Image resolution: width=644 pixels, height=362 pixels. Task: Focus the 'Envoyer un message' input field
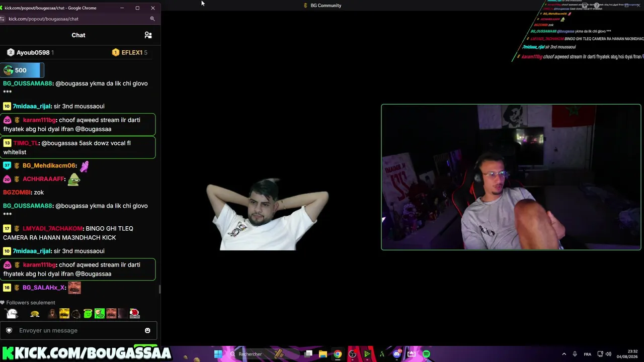(x=78, y=330)
